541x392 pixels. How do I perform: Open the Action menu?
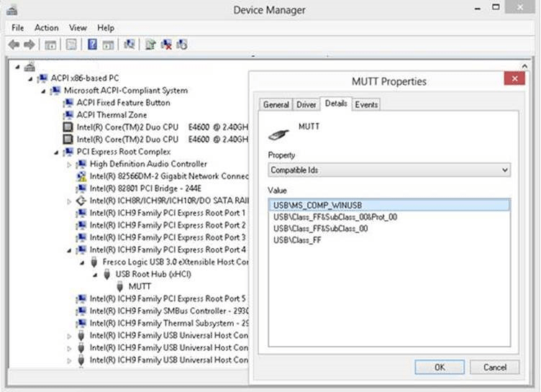click(x=47, y=27)
